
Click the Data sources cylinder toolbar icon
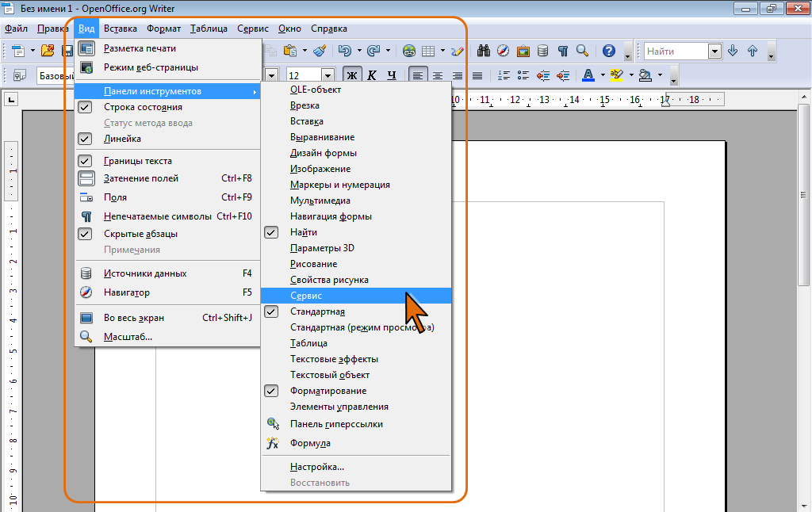(542, 51)
